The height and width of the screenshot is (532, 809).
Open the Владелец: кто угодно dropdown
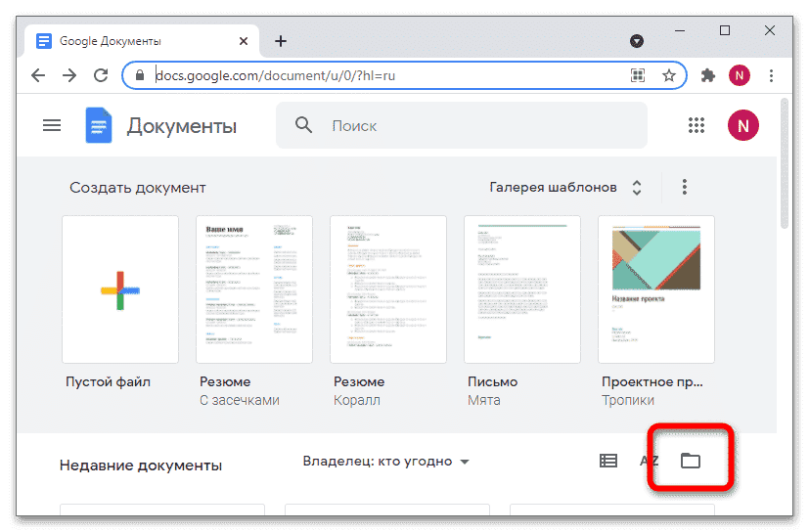point(386,461)
